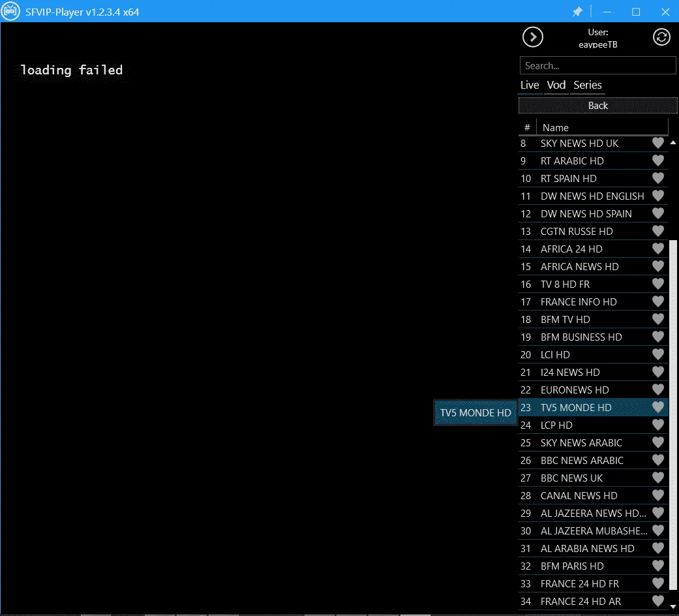The image size is (679, 616).
Task: Favorite RT ARABIC HD with heart
Action: pos(657,161)
